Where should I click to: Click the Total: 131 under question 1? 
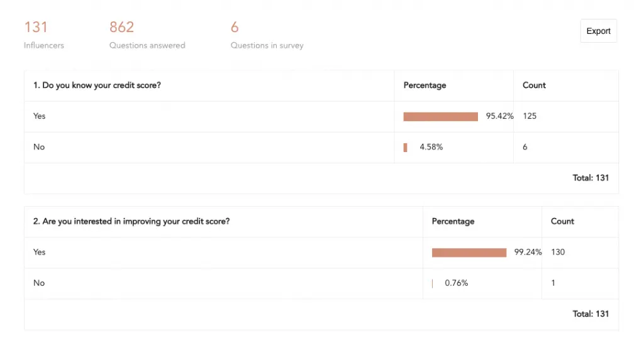[591, 178]
